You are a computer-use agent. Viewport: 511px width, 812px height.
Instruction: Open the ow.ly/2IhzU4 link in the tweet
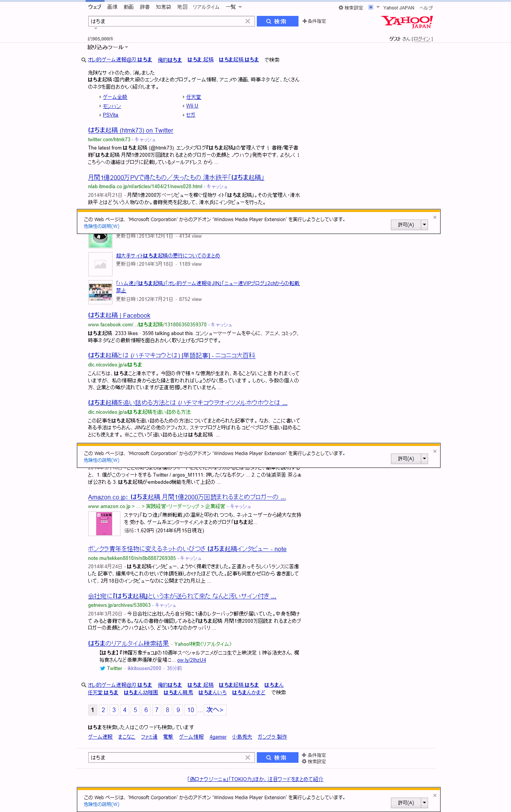pyautogui.click(x=192, y=660)
